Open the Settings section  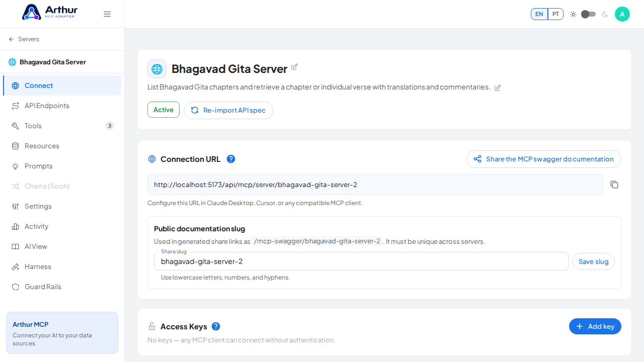pos(62,206)
